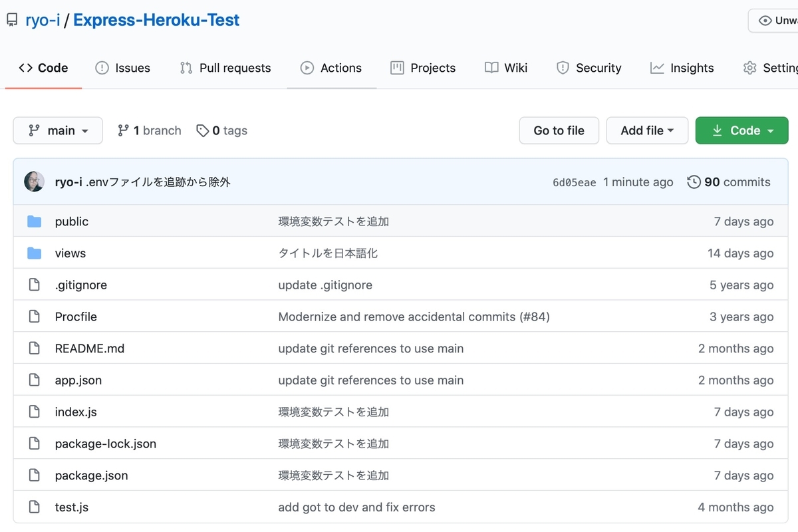
Task: Click the Go to file button
Action: 559,130
